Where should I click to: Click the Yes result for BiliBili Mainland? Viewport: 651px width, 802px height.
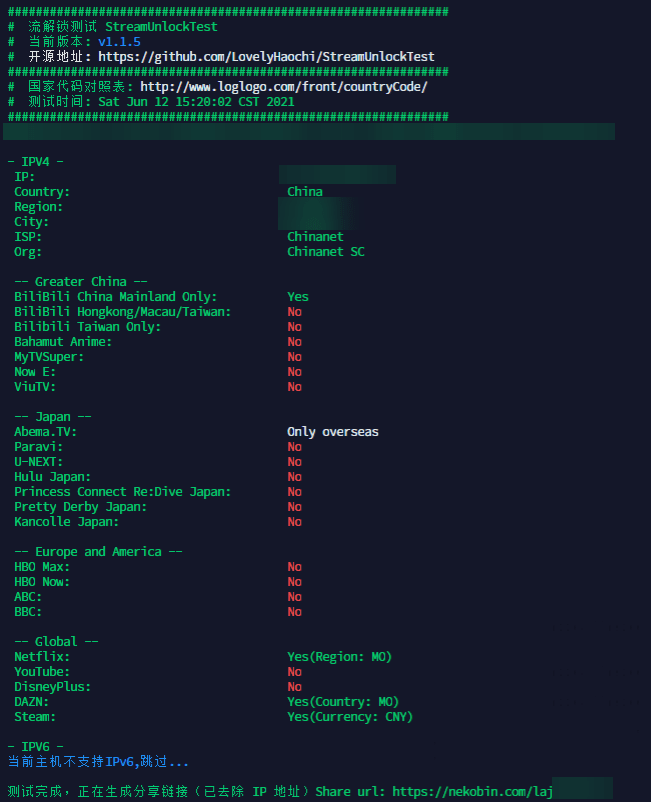[x=298, y=297]
